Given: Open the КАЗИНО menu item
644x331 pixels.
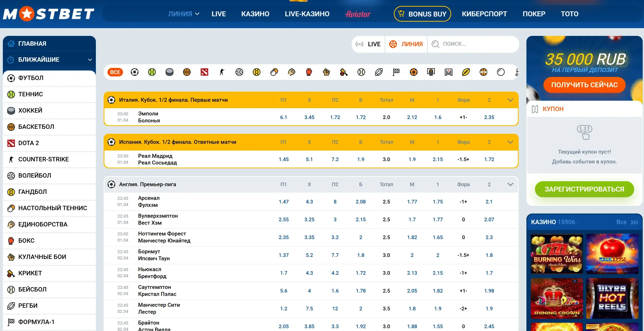Looking at the screenshot, I should pyautogui.click(x=255, y=14).
